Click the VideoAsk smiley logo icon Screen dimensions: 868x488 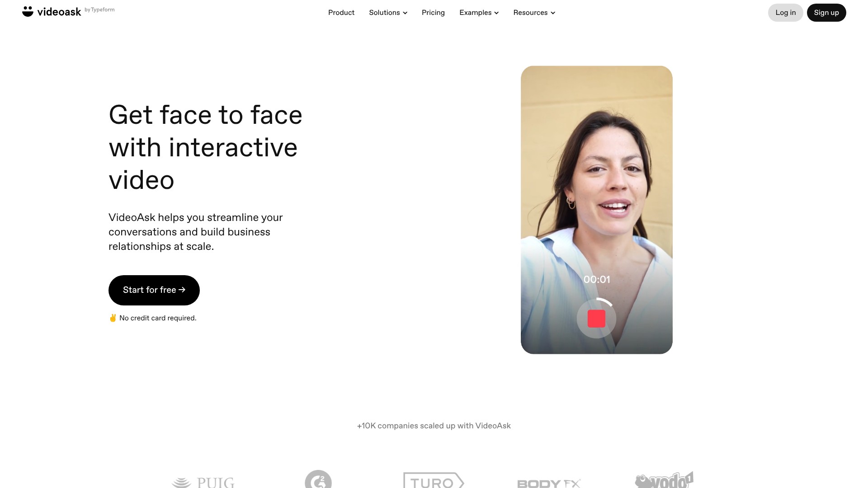28,12
